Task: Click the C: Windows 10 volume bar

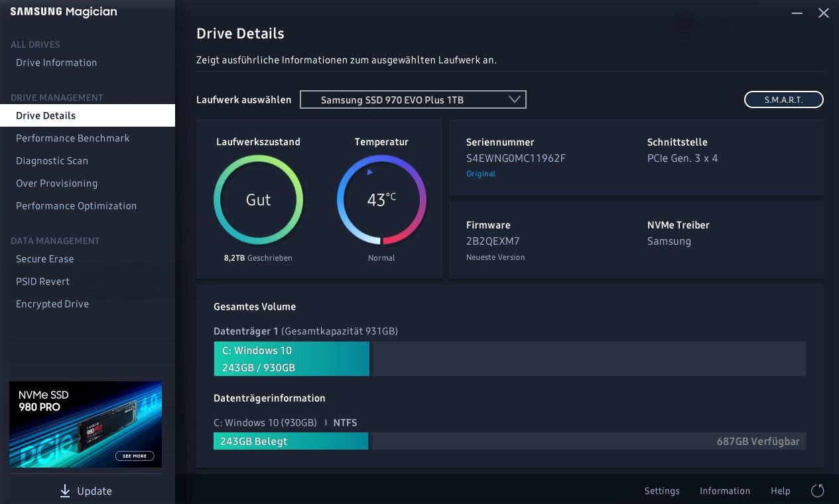Action: [292, 359]
